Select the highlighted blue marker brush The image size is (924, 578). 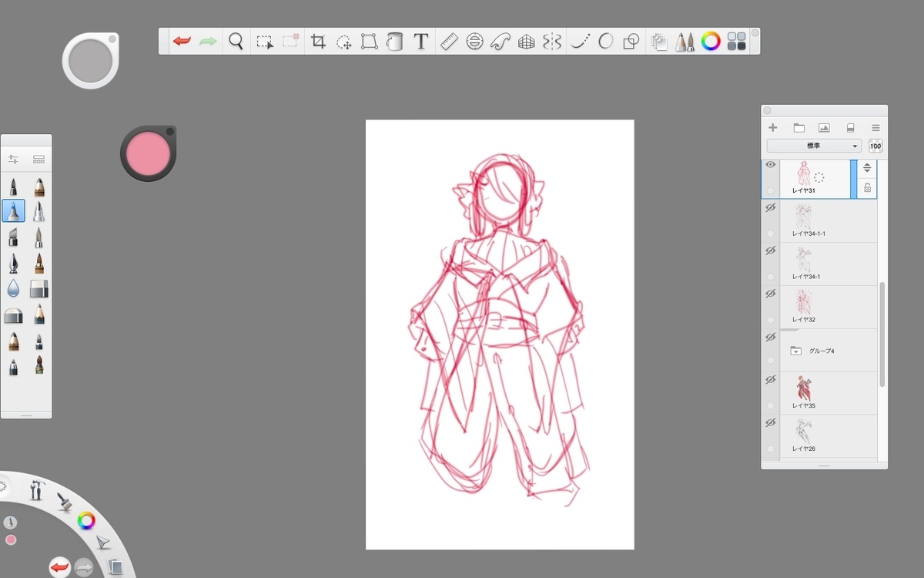point(14,210)
